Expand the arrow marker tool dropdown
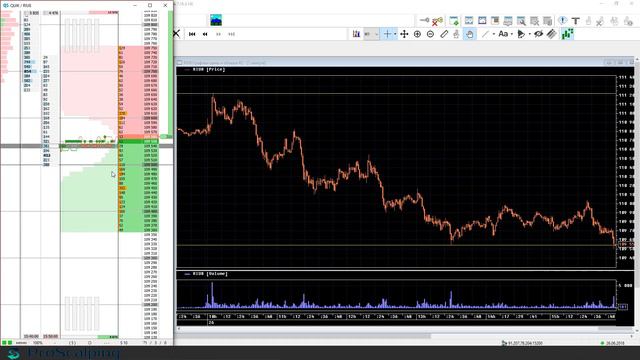Screen dimensions: 640x360 coord(529,34)
